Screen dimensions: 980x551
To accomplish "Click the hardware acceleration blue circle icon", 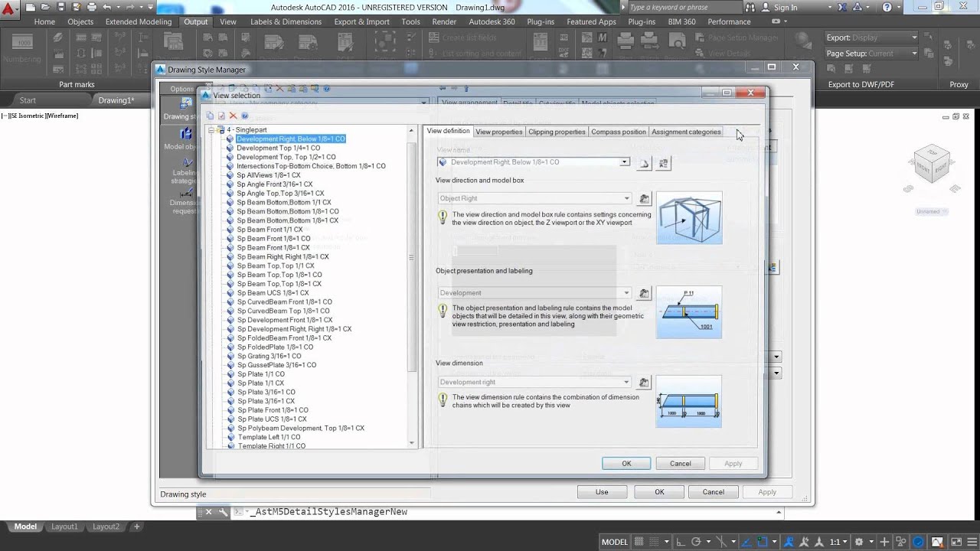I will click(x=919, y=542).
